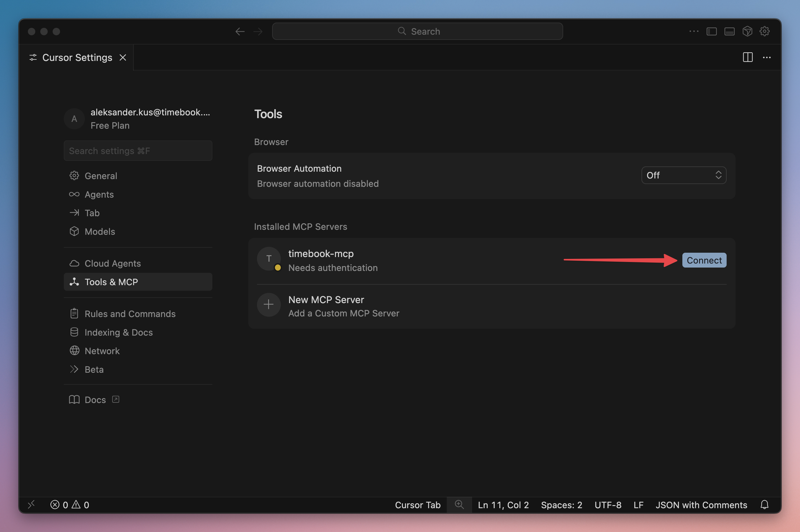This screenshot has height=532, width=800.
Task: Open errors and warnings status indicator
Action: pos(70,504)
